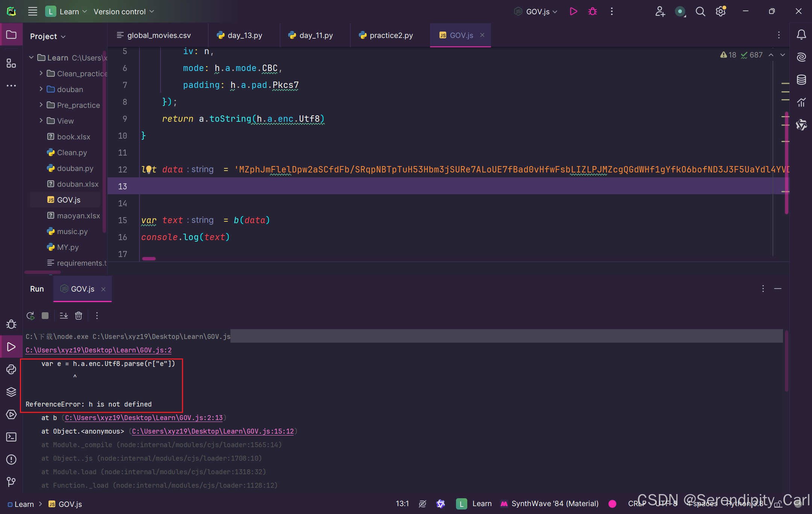Collapse the Learn project root node
This screenshot has height=514, width=812.
point(31,57)
